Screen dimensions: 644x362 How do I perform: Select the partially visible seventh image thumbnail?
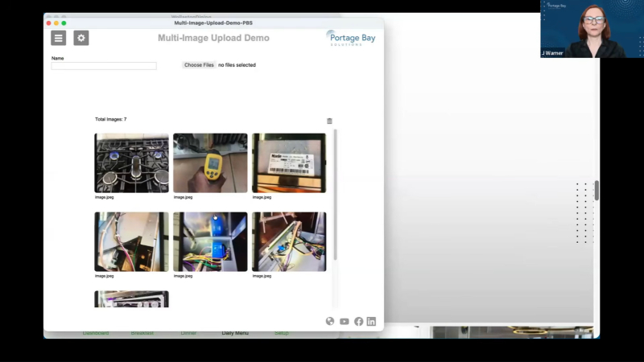[131, 299]
